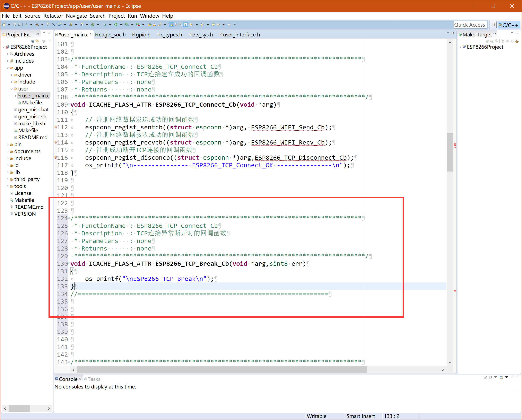The height and width of the screenshot is (420, 522).
Task: Click Collapse All in Project Explorer
Action: click(33, 41)
